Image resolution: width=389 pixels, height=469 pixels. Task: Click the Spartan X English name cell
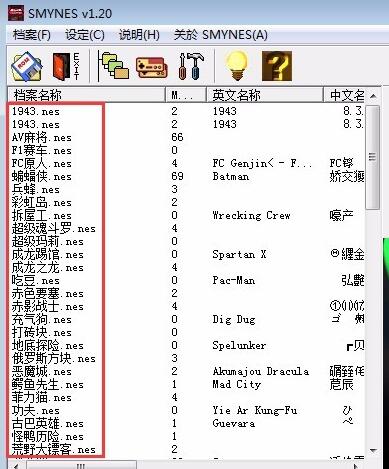tap(239, 254)
